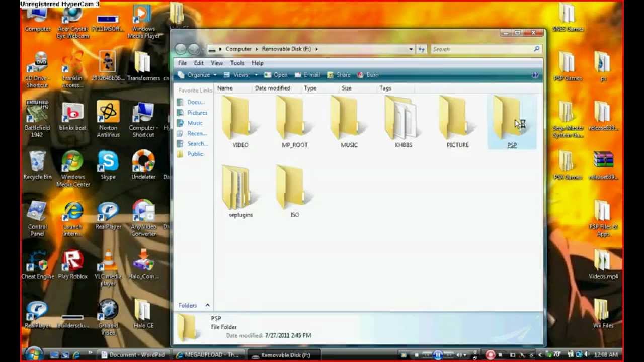Sort by Name column header
Image resolution: width=644 pixels, height=362 pixels.
[233, 88]
